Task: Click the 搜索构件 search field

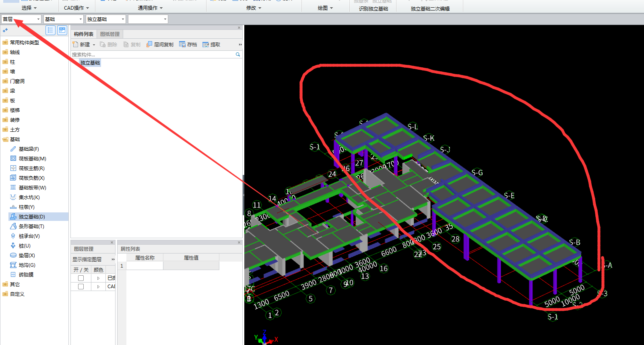Action: coord(153,54)
